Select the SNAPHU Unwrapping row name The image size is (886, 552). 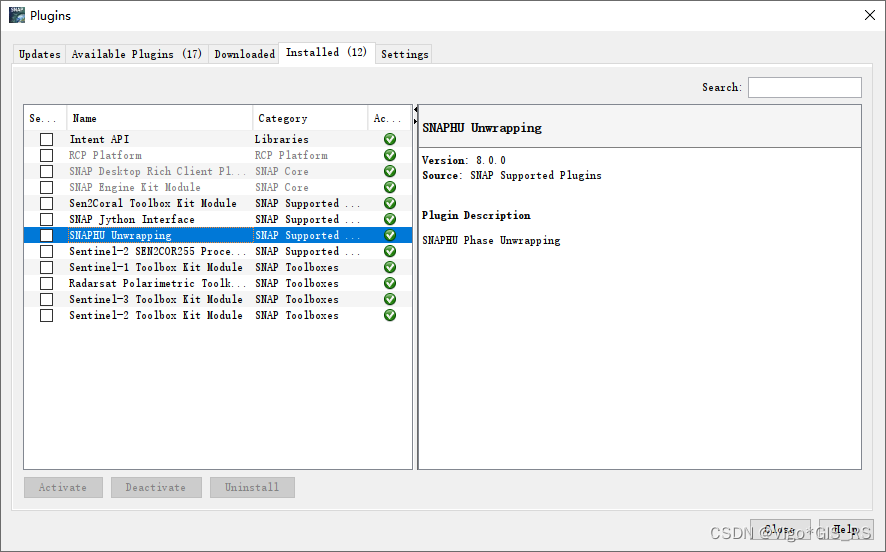point(120,236)
